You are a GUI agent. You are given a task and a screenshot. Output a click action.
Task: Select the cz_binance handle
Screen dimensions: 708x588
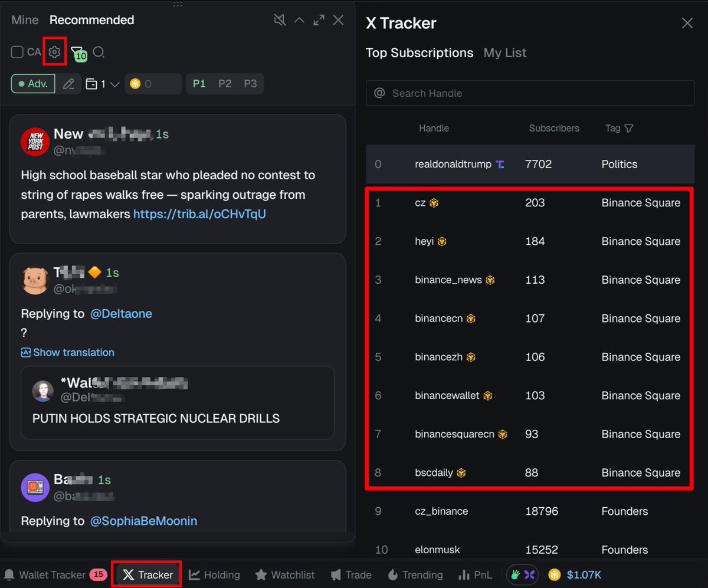click(441, 511)
